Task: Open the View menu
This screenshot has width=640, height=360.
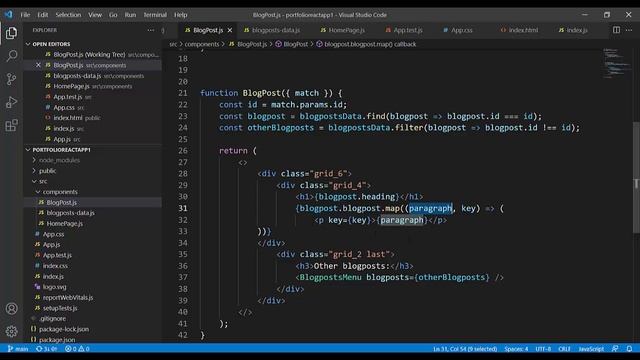Action: (x=95, y=15)
